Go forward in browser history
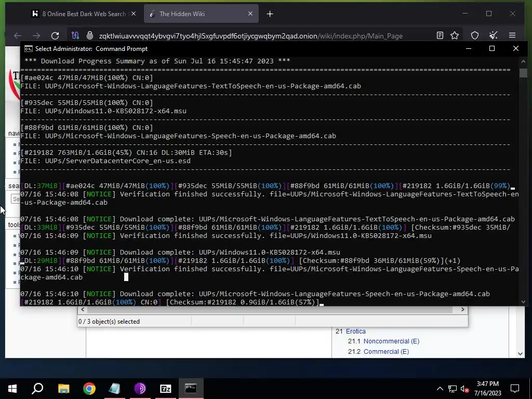This screenshot has width=532, height=399. (36, 36)
